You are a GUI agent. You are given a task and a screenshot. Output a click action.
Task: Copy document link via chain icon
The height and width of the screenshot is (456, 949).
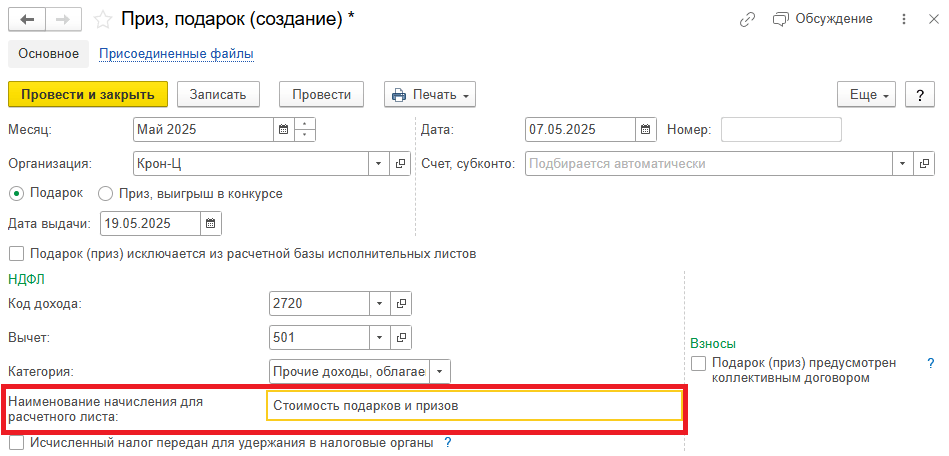[747, 19]
